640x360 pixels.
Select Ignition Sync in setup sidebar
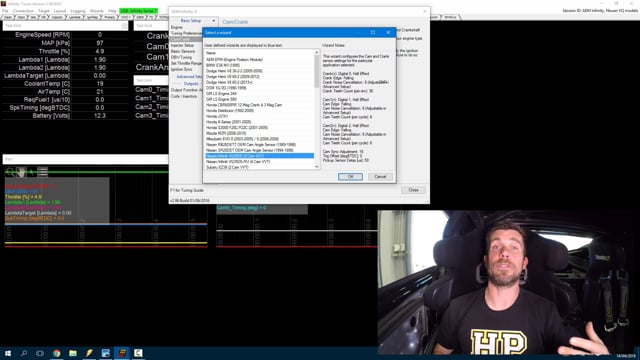coord(181,69)
